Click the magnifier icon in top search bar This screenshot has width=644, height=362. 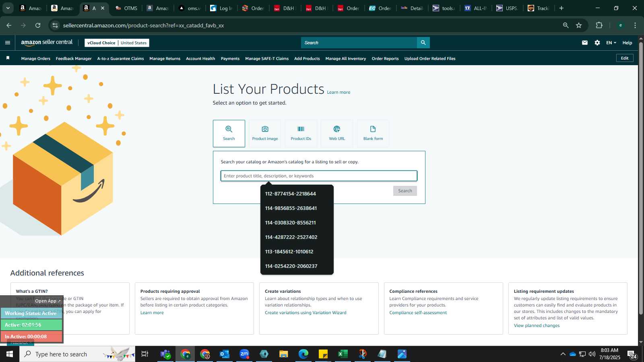tap(423, 43)
